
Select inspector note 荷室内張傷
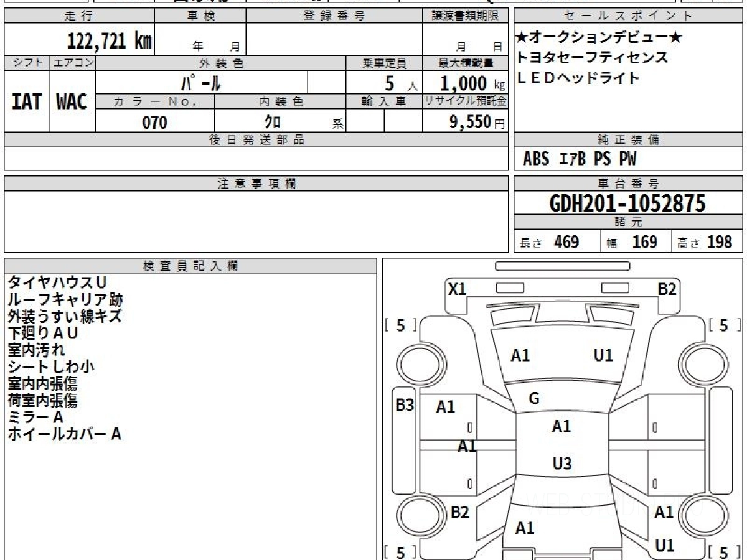pyautogui.click(x=42, y=400)
